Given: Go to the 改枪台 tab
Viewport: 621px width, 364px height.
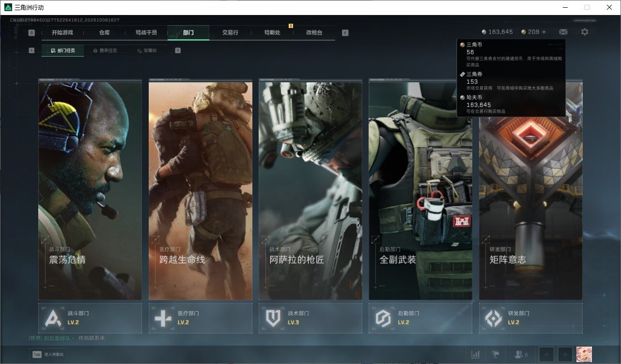Looking at the screenshot, I should pyautogui.click(x=314, y=33).
